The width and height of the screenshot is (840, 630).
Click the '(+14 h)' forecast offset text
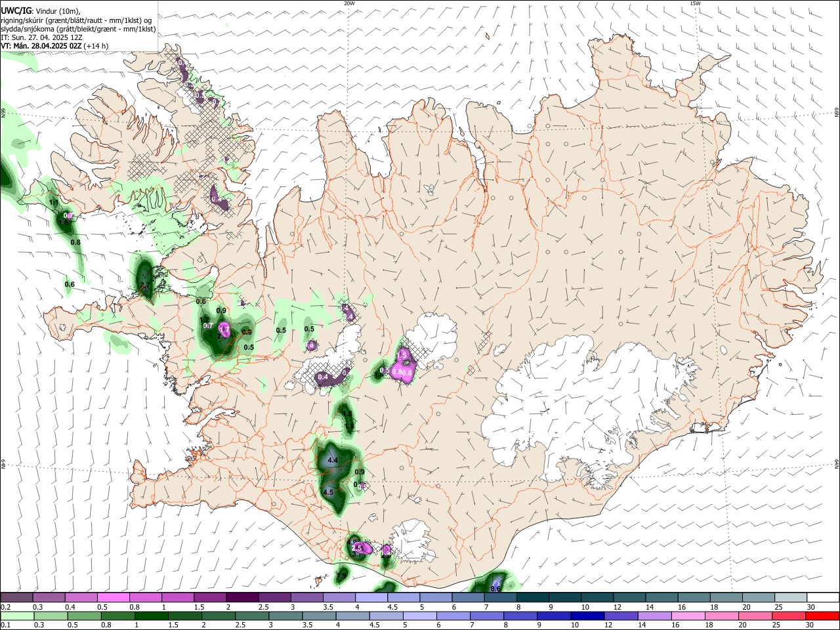(96, 46)
